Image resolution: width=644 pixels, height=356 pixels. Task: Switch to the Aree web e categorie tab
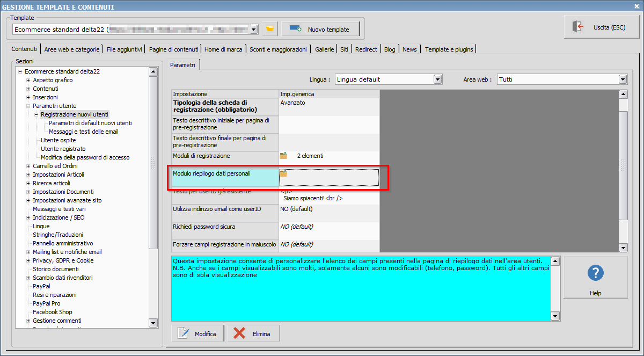pyautogui.click(x=72, y=49)
